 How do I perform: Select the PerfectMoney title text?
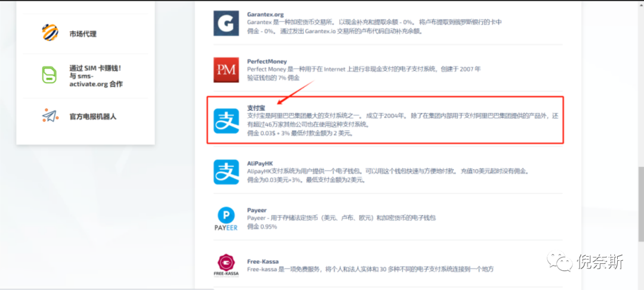[267, 61]
